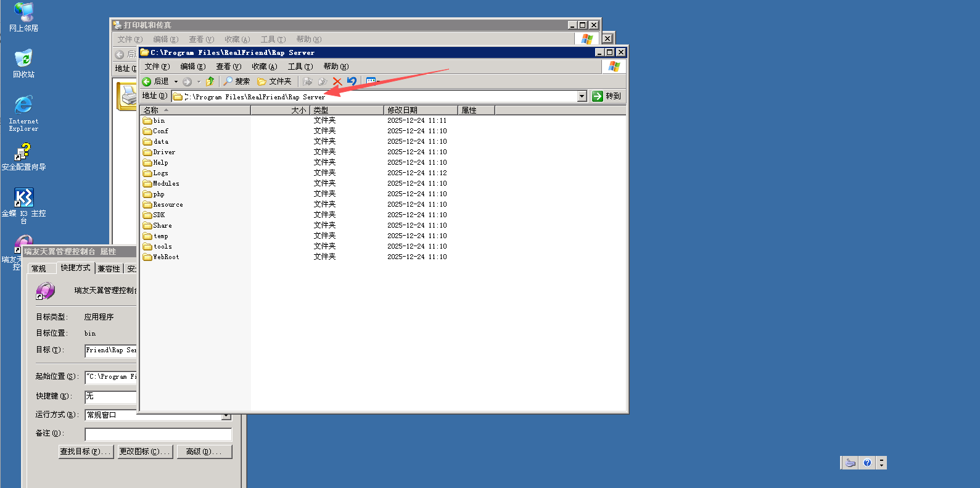Open the Search (搜索) toolbar button
Image resolution: width=980 pixels, height=488 pixels.
237,81
